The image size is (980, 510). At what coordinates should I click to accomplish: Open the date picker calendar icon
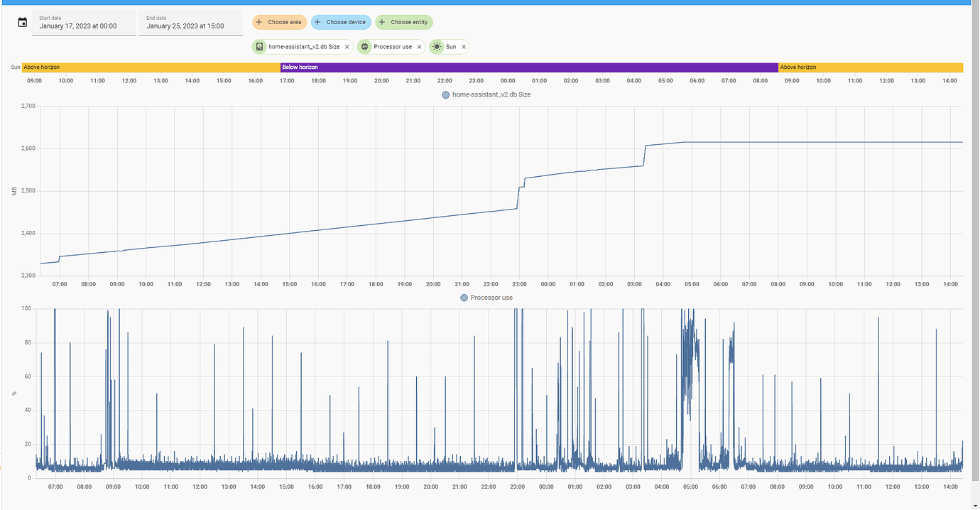coord(22,22)
